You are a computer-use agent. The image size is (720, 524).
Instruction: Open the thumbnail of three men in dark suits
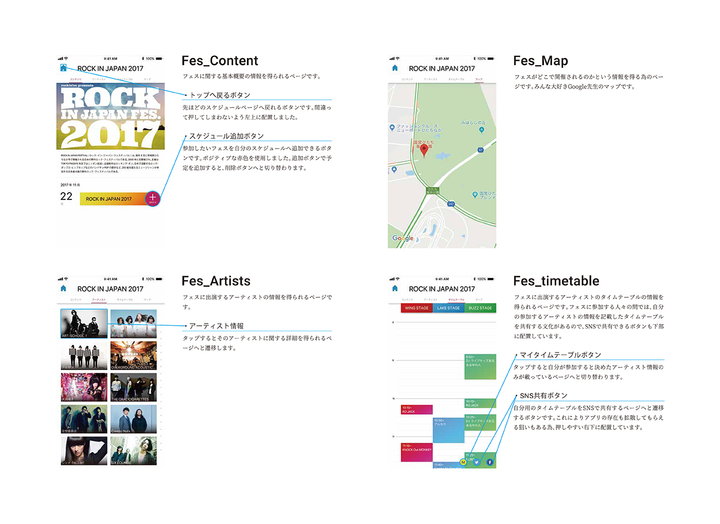[84, 419]
